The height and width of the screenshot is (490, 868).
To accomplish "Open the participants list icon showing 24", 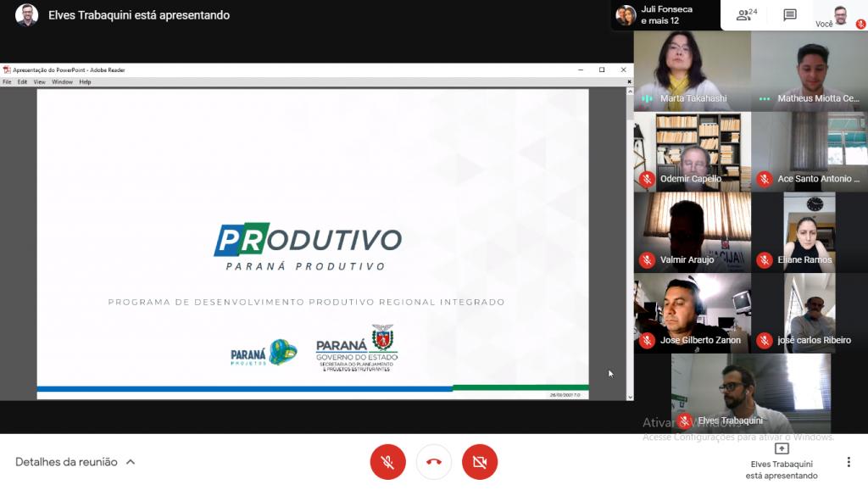I will [746, 15].
